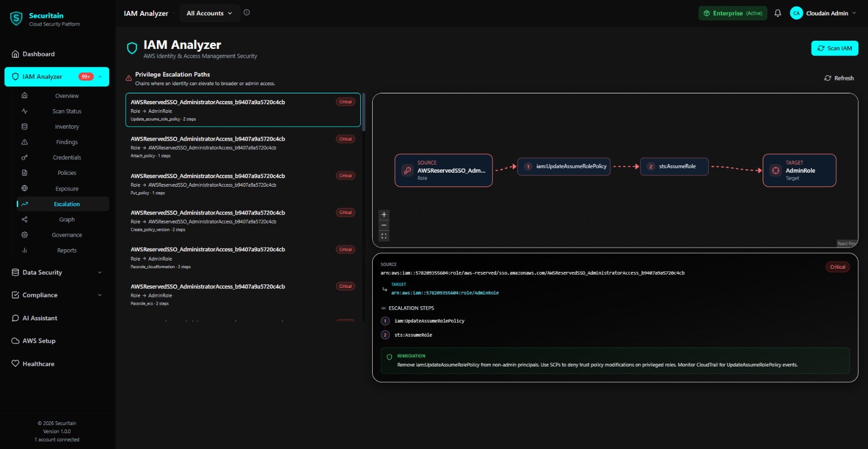Fit the escalation graph to view
Image resolution: width=868 pixels, height=449 pixels.
point(384,236)
